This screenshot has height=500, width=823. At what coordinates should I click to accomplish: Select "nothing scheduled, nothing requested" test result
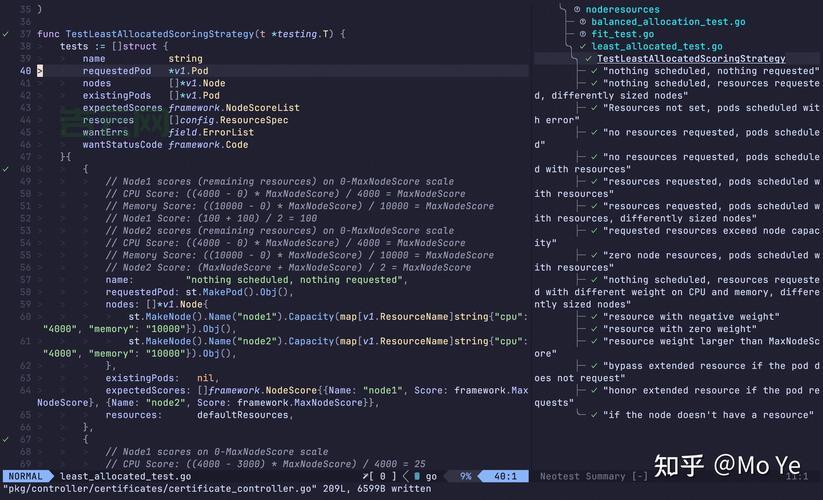tap(711, 71)
